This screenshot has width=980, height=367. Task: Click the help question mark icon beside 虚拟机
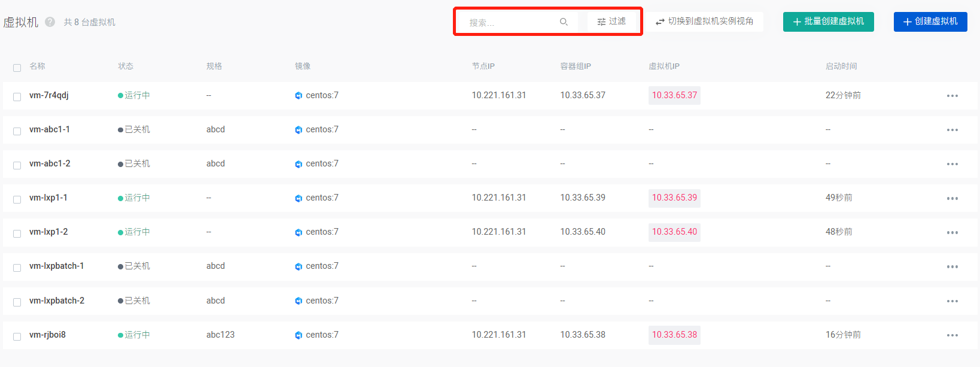click(x=50, y=22)
